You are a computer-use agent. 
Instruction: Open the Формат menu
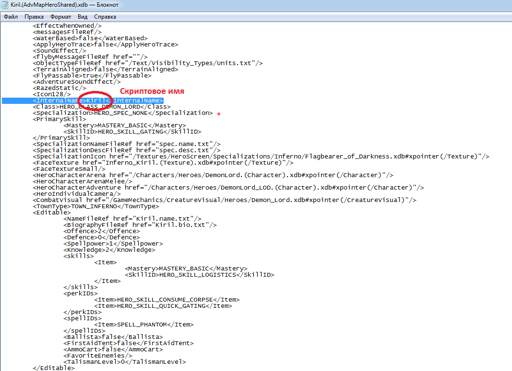point(60,17)
